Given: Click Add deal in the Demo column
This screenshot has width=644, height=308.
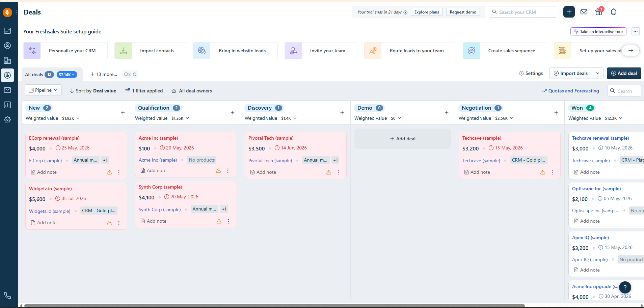Looking at the screenshot, I should 403,139.
